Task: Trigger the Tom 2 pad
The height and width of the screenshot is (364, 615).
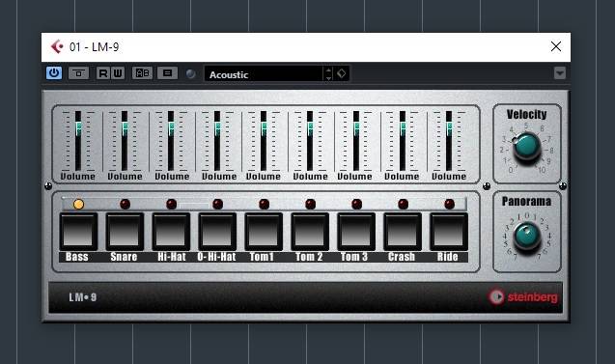Action: point(310,232)
